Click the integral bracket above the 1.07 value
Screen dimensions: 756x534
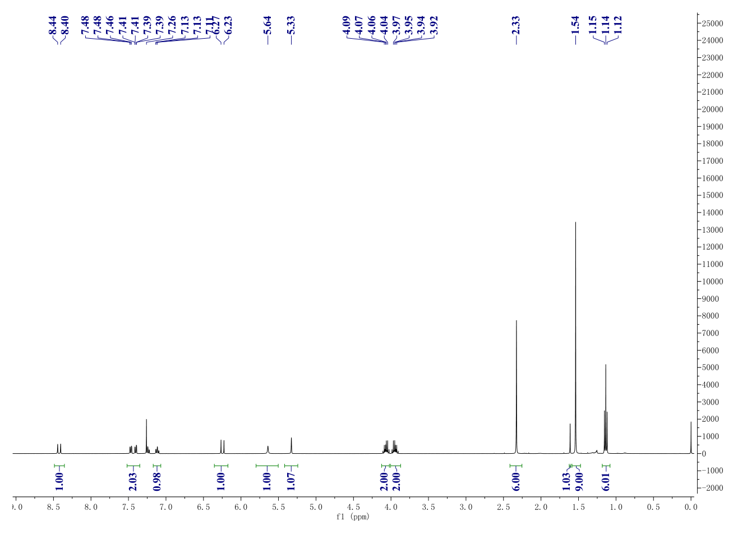(291, 466)
